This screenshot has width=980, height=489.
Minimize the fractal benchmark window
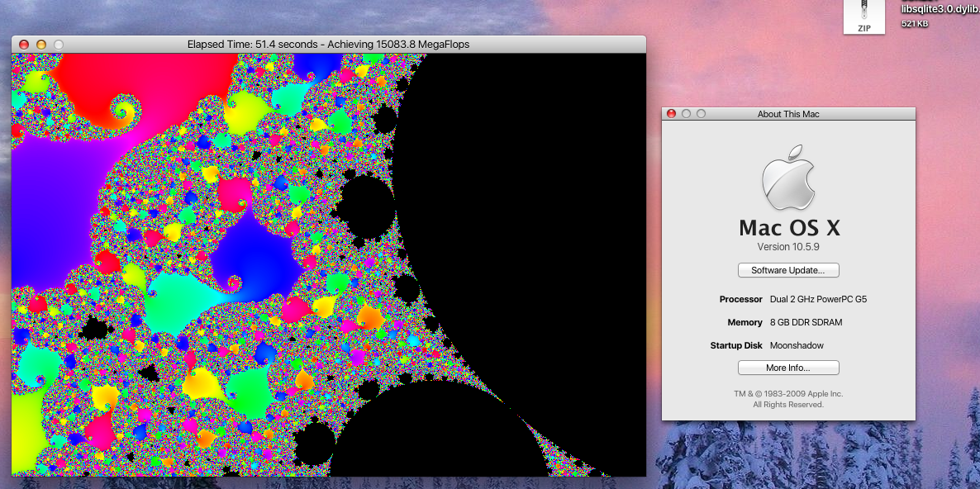pos(40,44)
